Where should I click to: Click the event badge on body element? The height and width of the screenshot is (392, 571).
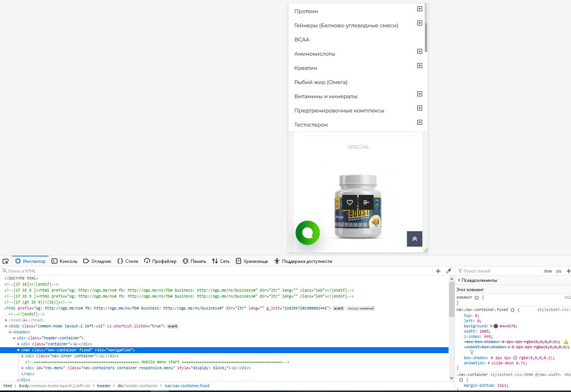click(172, 326)
